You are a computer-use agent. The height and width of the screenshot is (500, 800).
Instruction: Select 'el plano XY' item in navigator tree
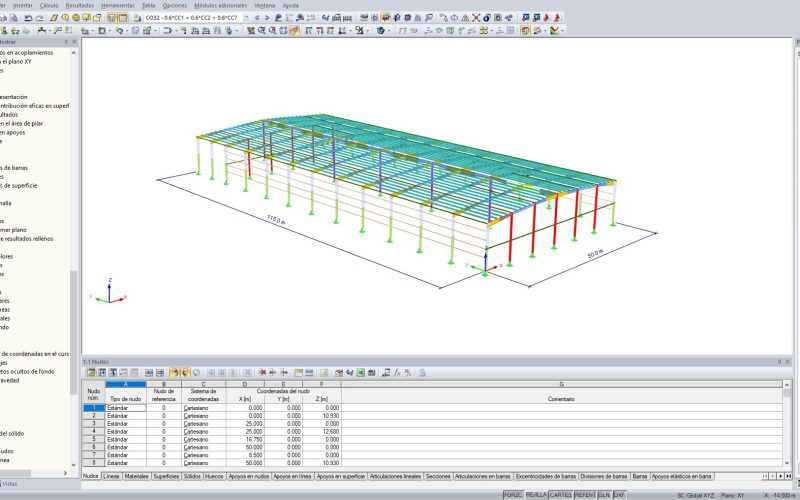click(x=16, y=61)
